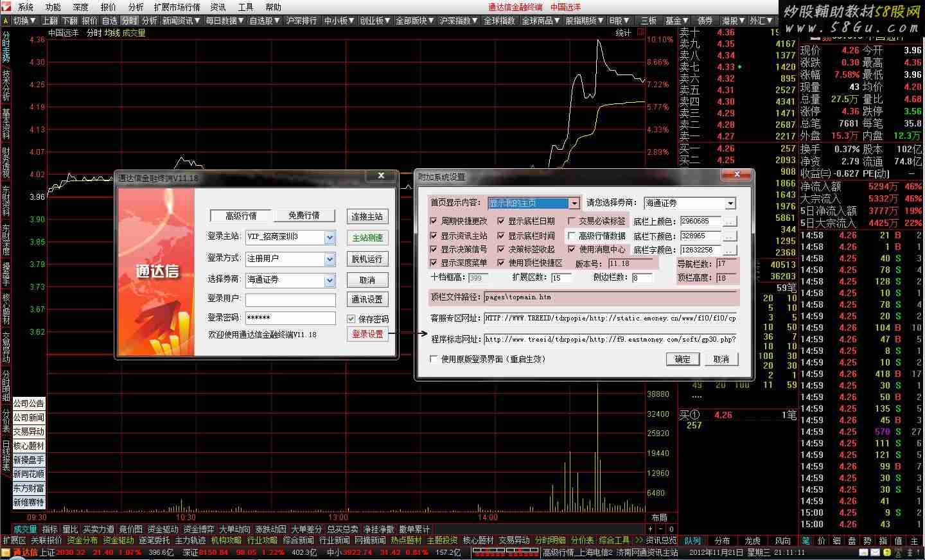This screenshot has width=925, height=560.
Task: Click 主站测速 button
Action: [x=367, y=238]
